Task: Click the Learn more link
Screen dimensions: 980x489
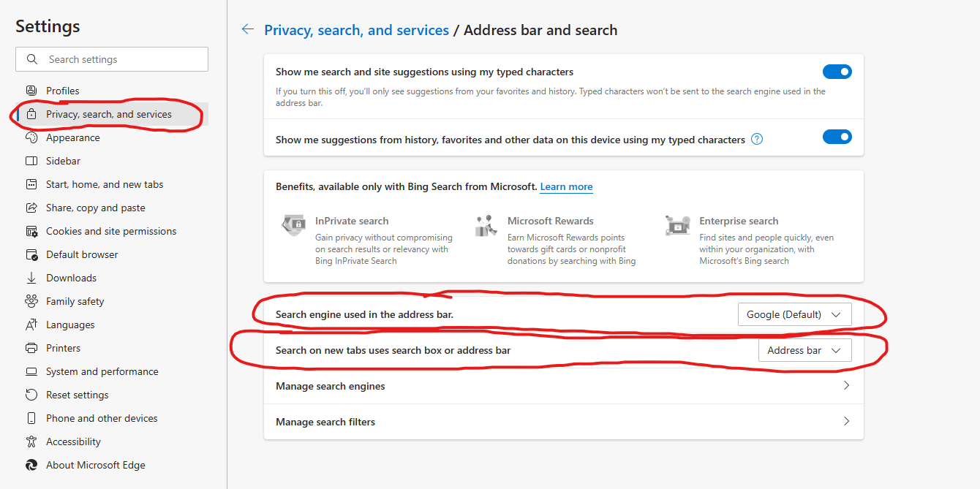Action: [566, 186]
